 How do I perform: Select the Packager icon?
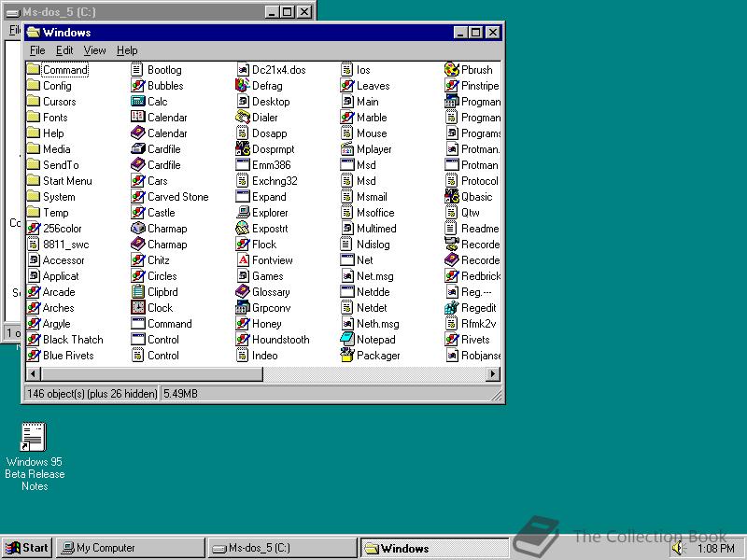(x=346, y=356)
